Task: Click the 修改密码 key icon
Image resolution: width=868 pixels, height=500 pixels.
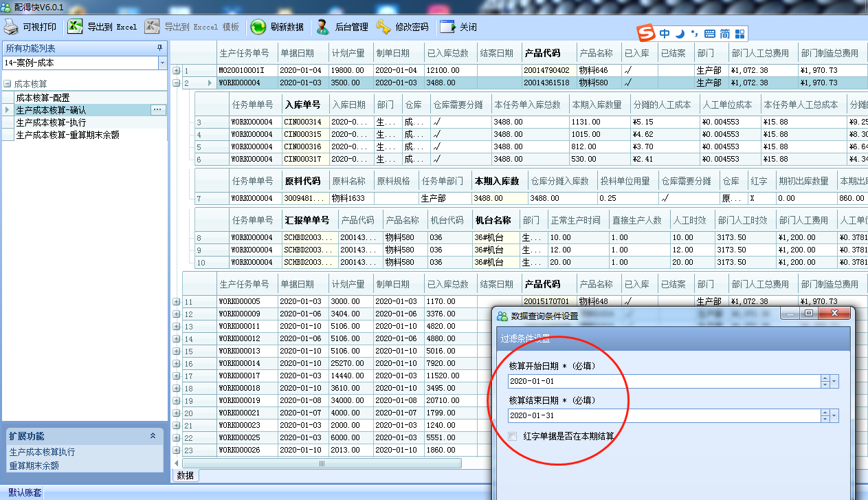Action: pyautogui.click(x=383, y=27)
